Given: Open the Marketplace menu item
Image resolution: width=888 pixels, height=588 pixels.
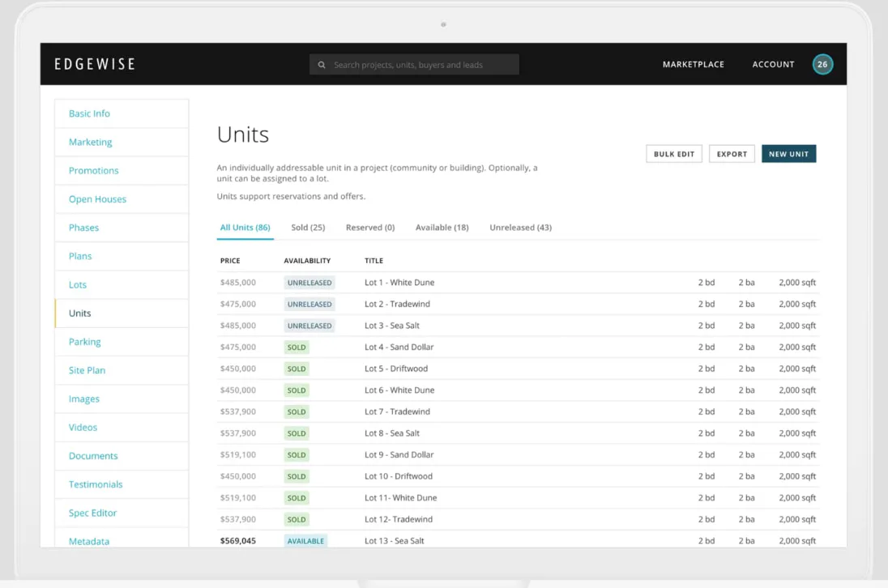Looking at the screenshot, I should click(x=694, y=65).
